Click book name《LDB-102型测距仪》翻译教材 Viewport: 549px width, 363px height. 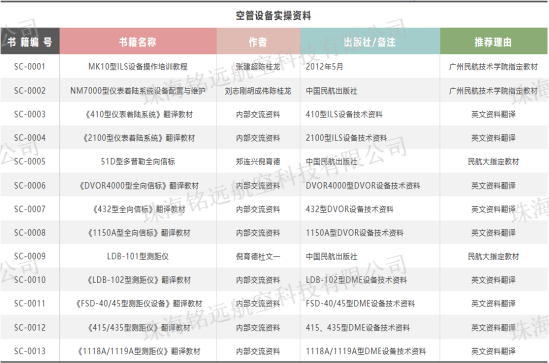point(138,280)
